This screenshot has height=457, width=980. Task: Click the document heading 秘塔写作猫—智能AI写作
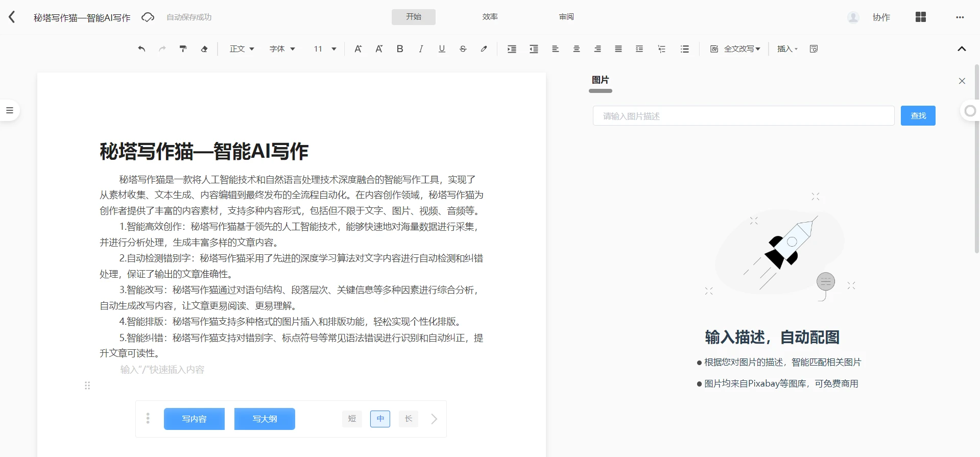tap(204, 152)
